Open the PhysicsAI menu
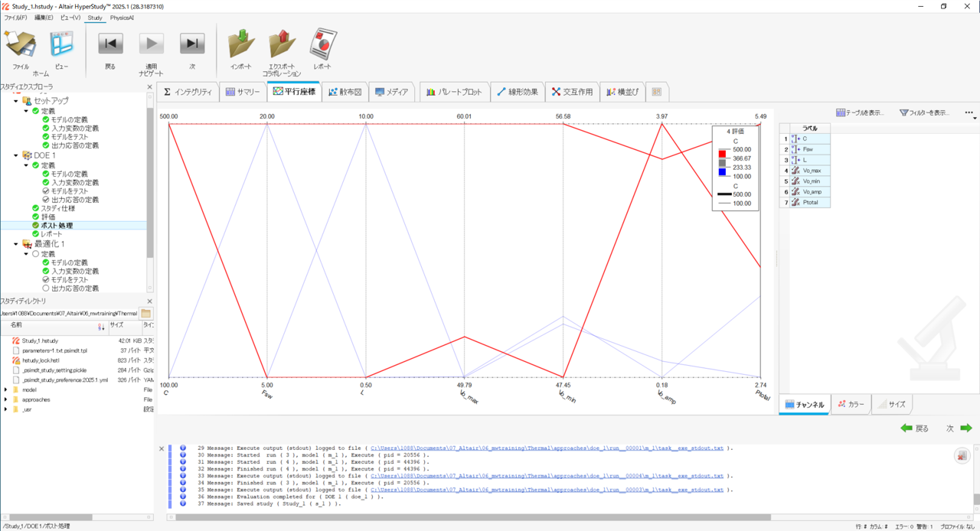 pyautogui.click(x=122, y=18)
